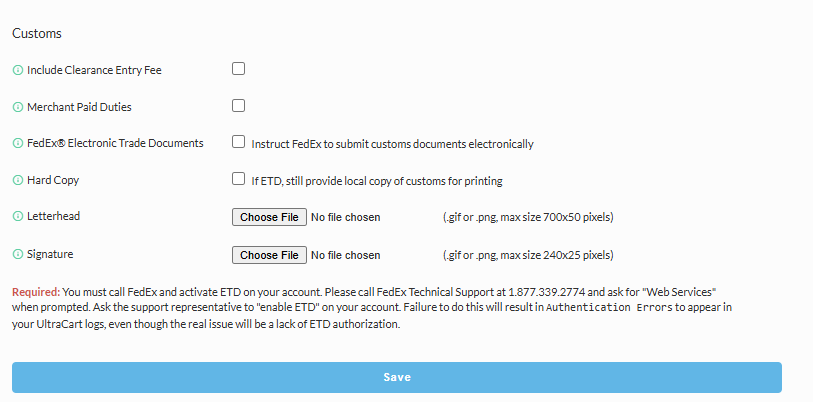Save the customs settings
813x402 pixels.
(x=397, y=377)
